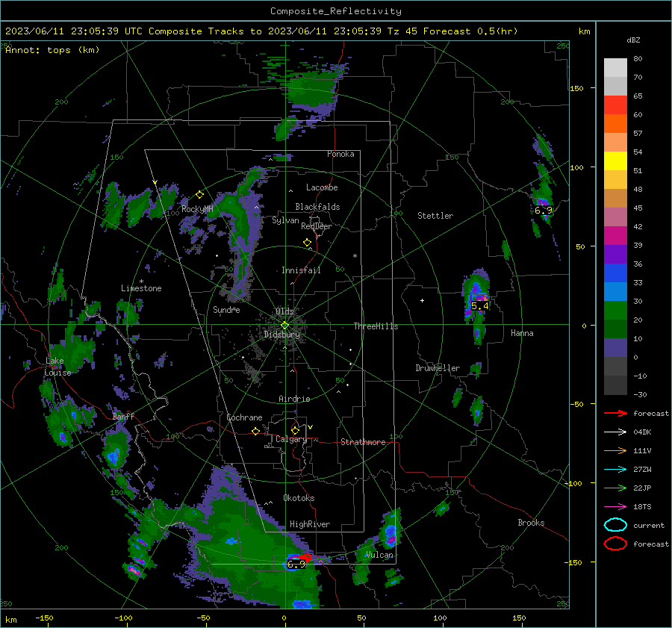Screen dimensions: 672x628
Task: Click the Cochrane label
Action: [244, 417]
